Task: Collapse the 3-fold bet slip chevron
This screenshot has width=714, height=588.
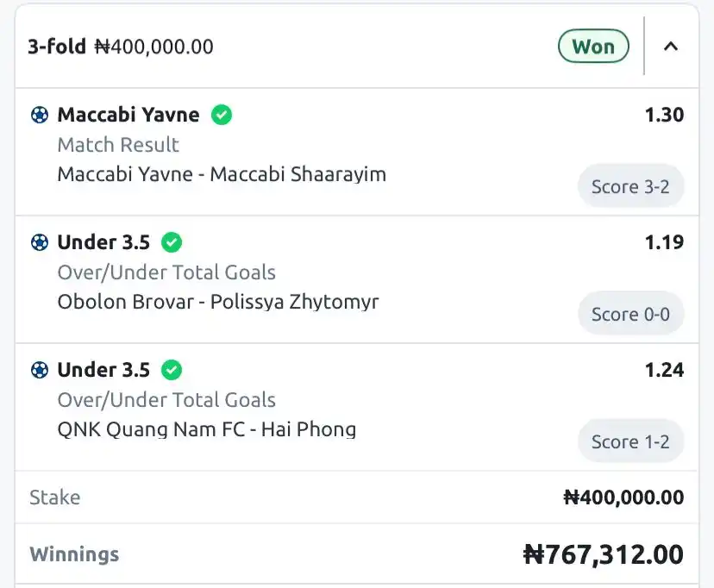Action: pyautogui.click(x=670, y=47)
